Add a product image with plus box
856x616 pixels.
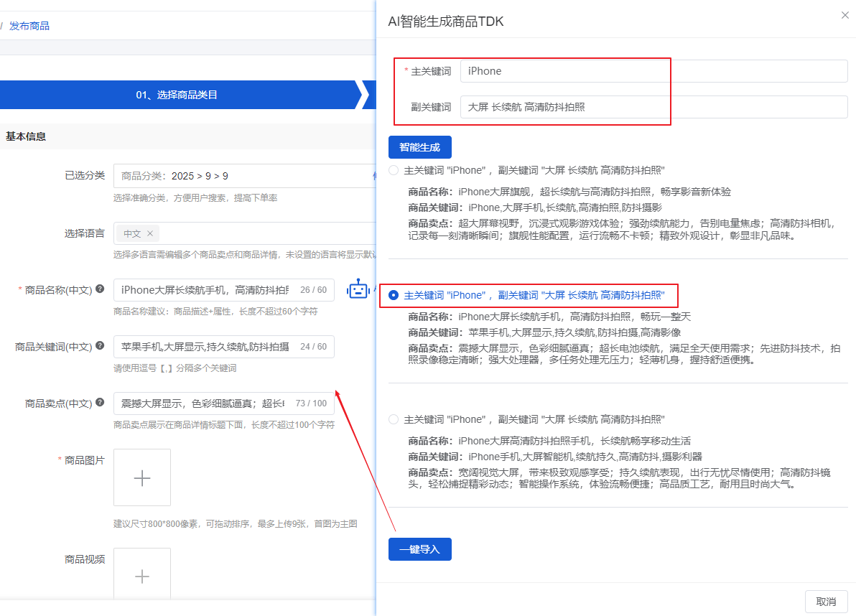pos(142,477)
